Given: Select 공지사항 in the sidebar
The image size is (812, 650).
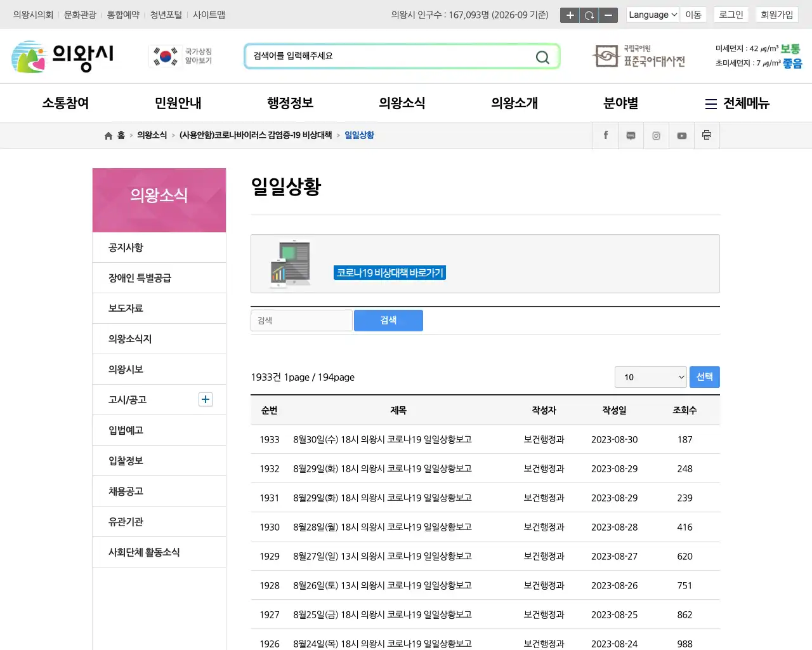Looking at the screenshot, I should (159, 248).
